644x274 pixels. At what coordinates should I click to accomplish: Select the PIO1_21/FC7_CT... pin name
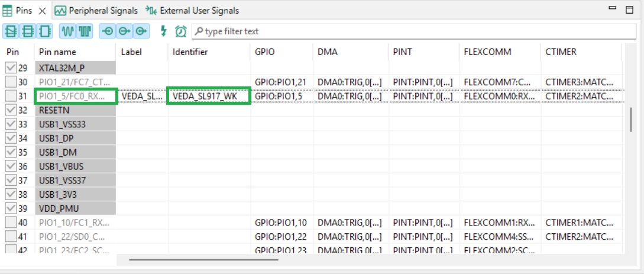75,82
